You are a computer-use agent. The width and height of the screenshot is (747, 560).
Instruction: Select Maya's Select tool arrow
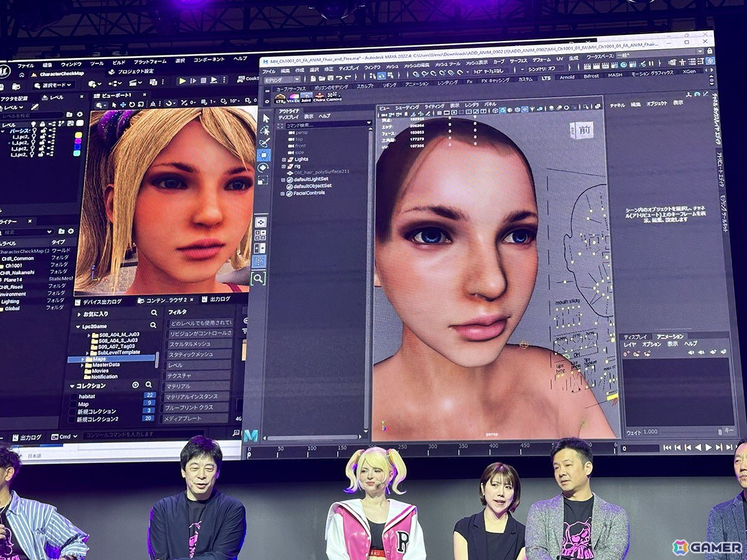(266, 118)
